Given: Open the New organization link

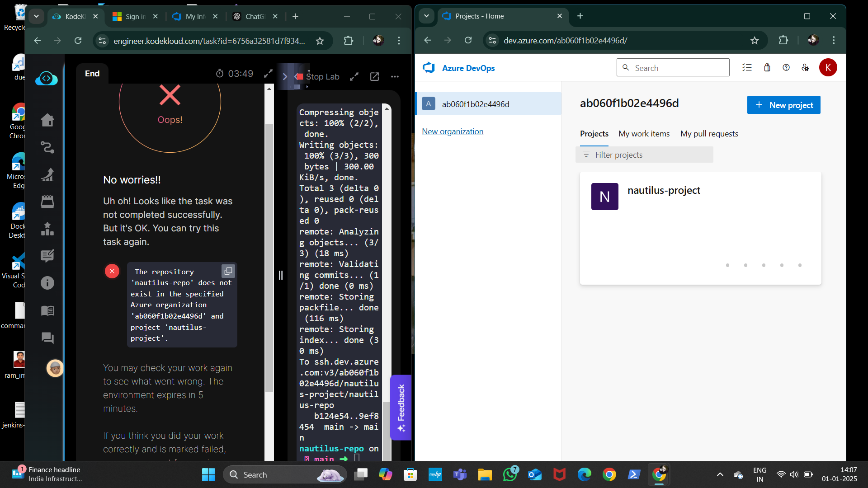Looking at the screenshot, I should (453, 131).
